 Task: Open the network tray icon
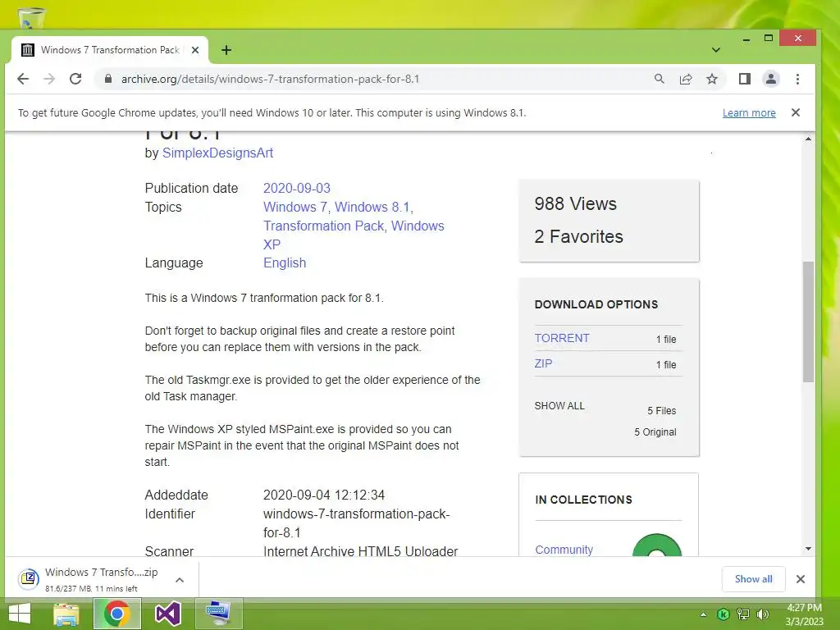(x=743, y=614)
